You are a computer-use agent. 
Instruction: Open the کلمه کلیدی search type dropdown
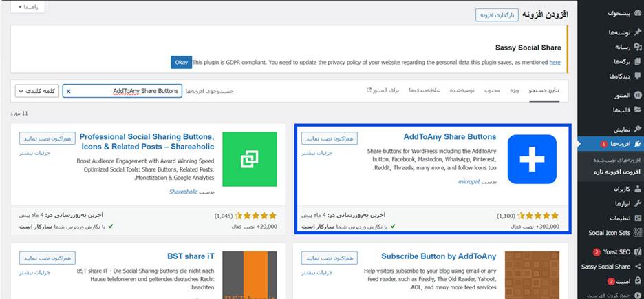(x=37, y=92)
